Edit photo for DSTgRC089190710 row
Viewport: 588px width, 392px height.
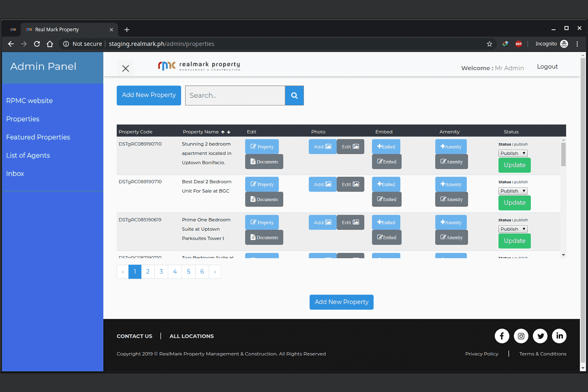tap(350, 147)
